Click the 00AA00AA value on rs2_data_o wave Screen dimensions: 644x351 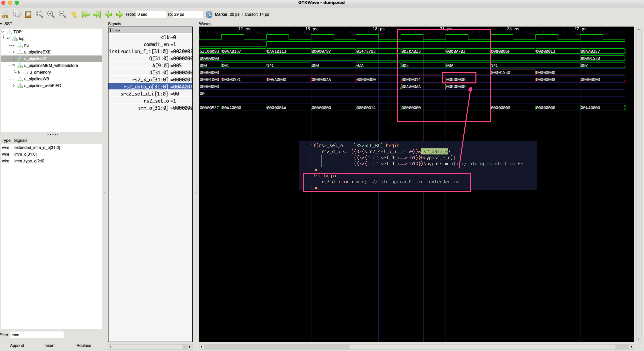click(411, 87)
